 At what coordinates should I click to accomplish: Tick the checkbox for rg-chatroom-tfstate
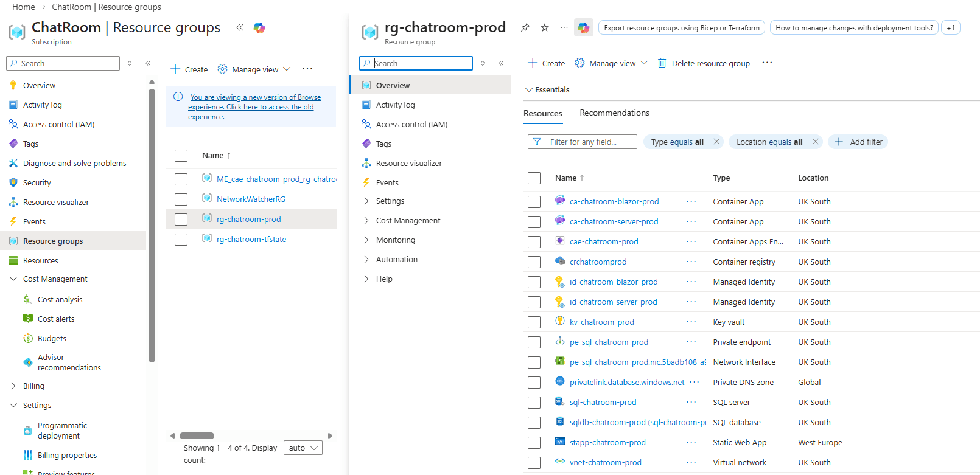181,240
